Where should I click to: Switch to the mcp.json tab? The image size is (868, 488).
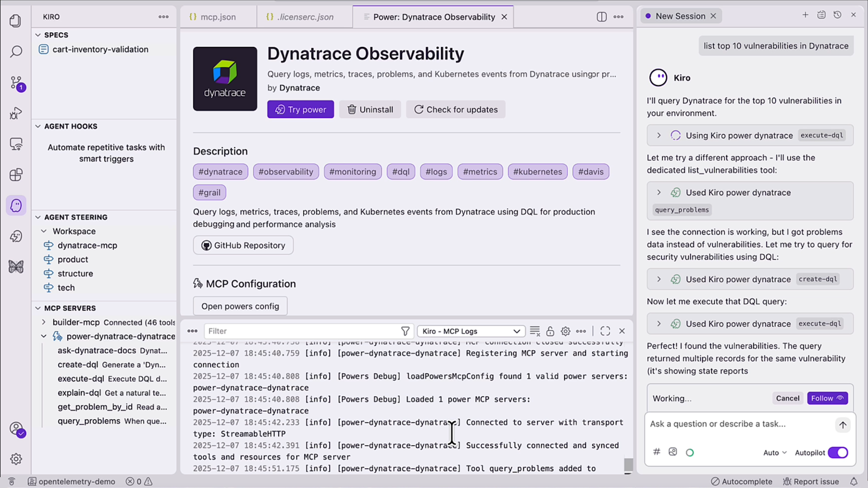tap(218, 17)
